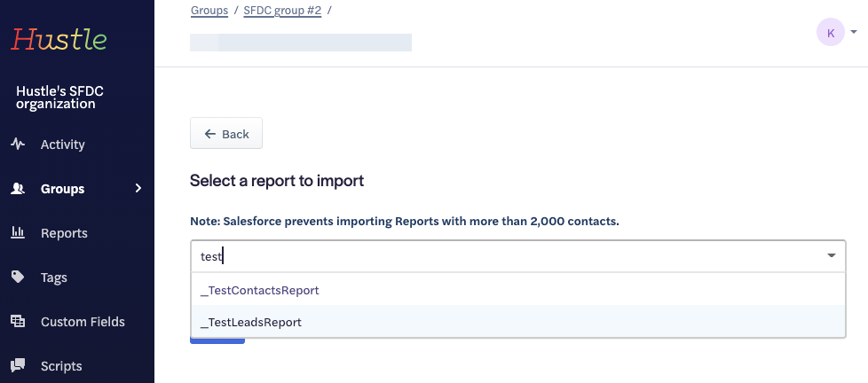Go to Reports in sidebar
The width and height of the screenshot is (868, 383).
(64, 232)
